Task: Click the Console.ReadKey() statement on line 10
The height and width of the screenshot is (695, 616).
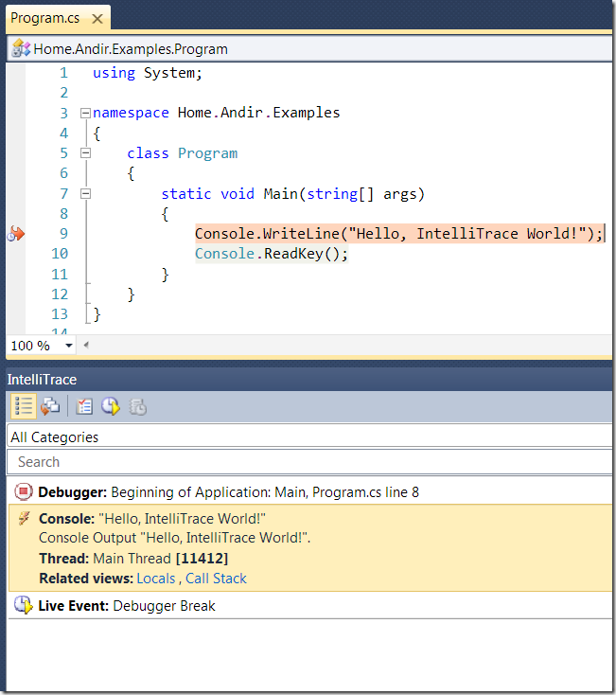Action: click(272, 254)
